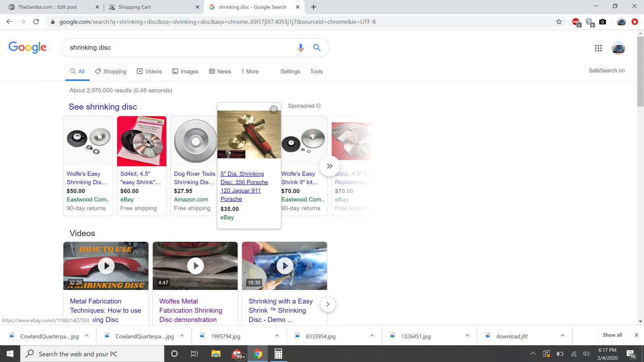This screenshot has width=644, height=362.
Task: Show next sponsored products with double arrow
Action: (329, 166)
